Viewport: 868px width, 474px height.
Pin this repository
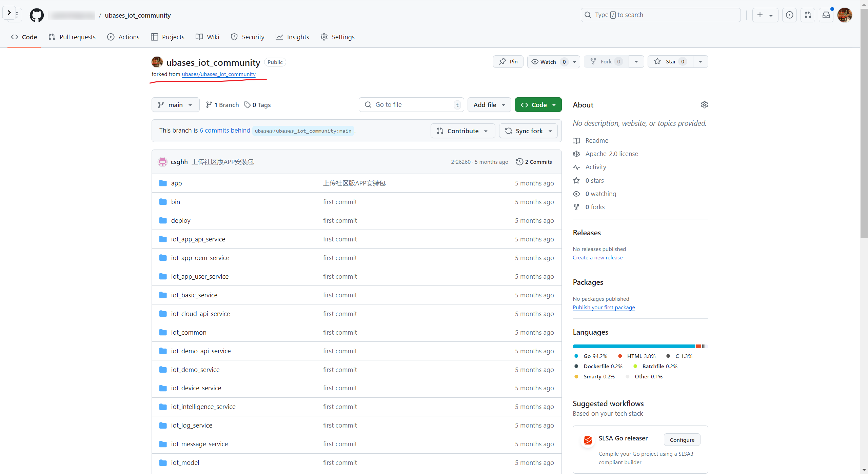[508, 61]
